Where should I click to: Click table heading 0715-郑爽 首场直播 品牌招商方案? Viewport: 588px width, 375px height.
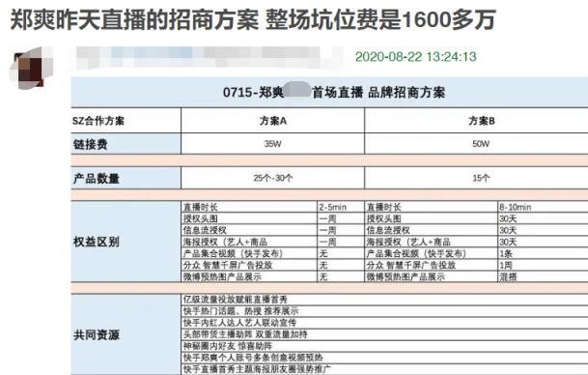click(334, 93)
